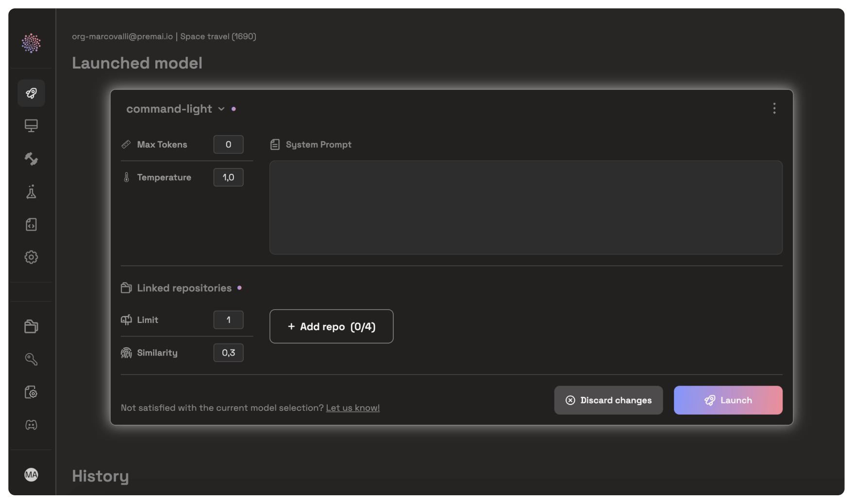Screen dimensions: 853x504
Task: Click the Max Tokens value field
Action: tap(228, 144)
